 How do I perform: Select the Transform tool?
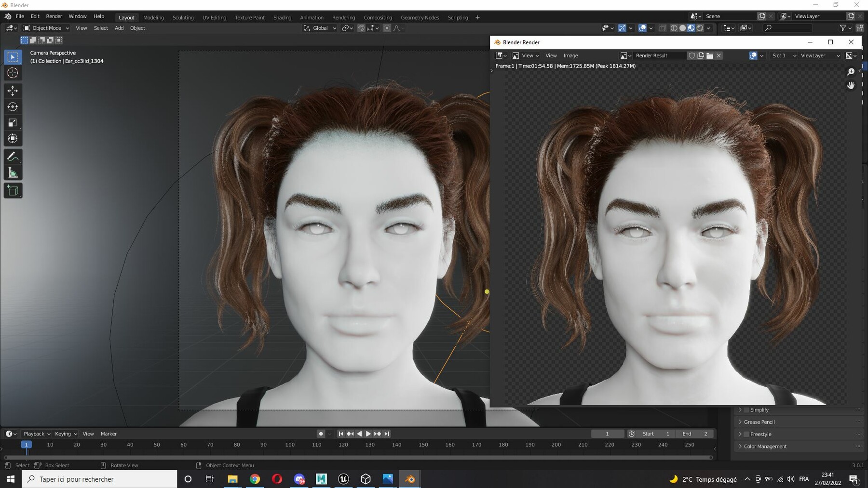[13, 138]
